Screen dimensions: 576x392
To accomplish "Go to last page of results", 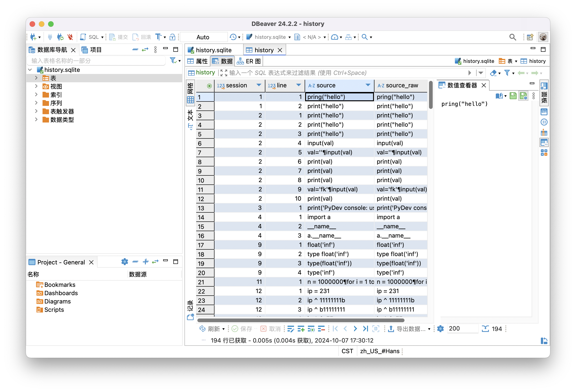I will click(365, 329).
